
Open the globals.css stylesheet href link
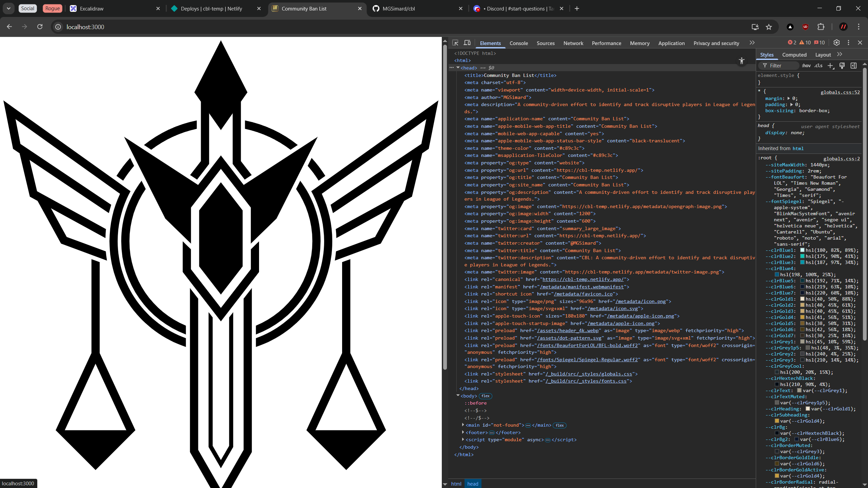tap(589, 374)
